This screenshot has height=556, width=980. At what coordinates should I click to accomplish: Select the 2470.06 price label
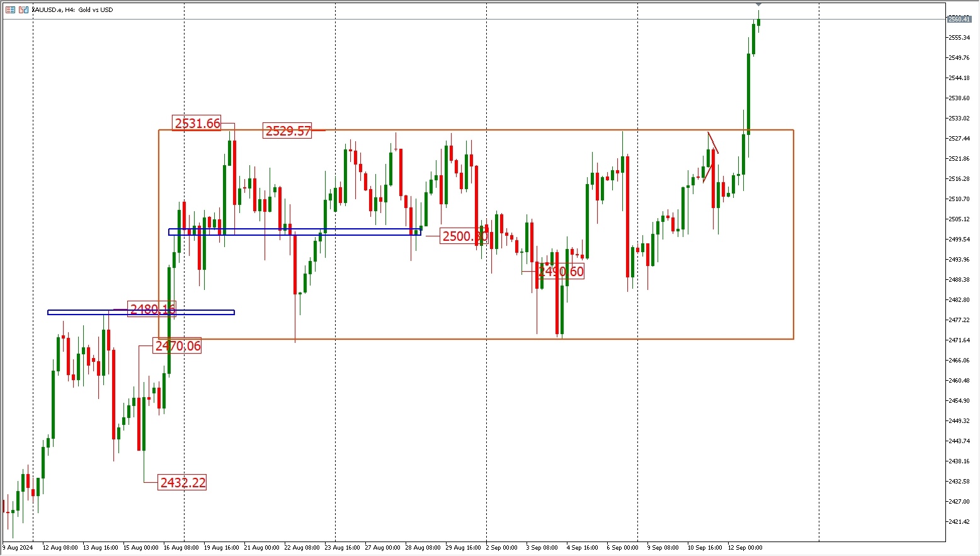(x=178, y=345)
